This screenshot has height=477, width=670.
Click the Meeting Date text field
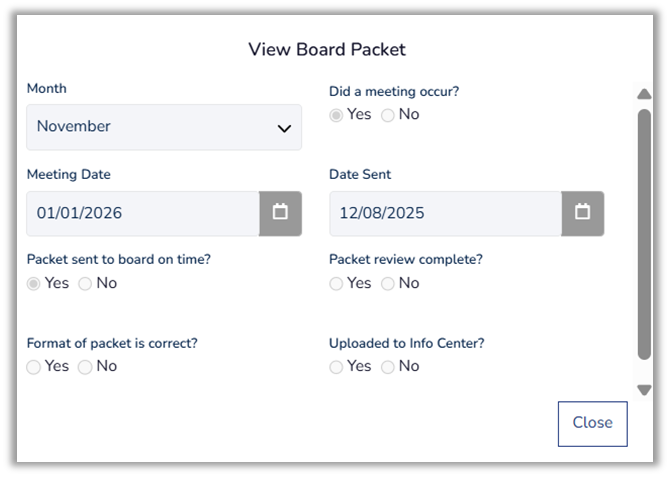tap(143, 213)
